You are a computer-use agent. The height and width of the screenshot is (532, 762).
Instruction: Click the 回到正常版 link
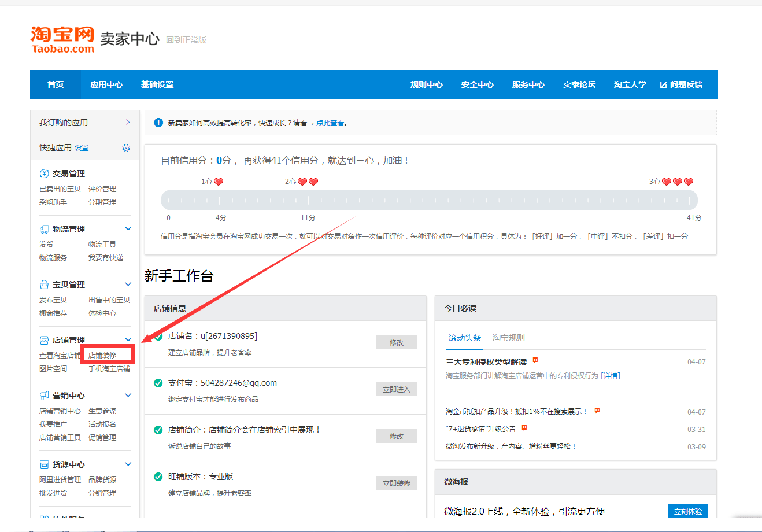(186, 40)
